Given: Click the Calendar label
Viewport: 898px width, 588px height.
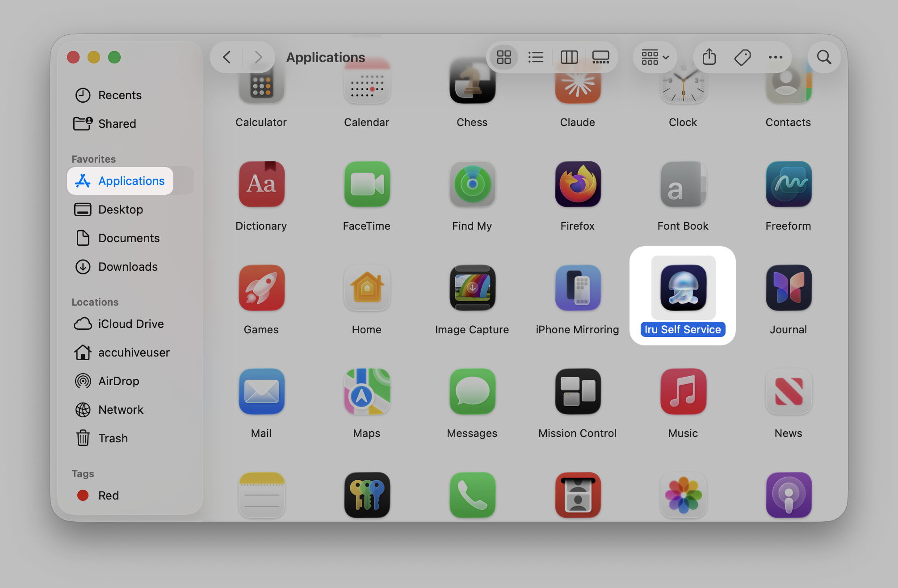Looking at the screenshot, I should click(367, 122).
